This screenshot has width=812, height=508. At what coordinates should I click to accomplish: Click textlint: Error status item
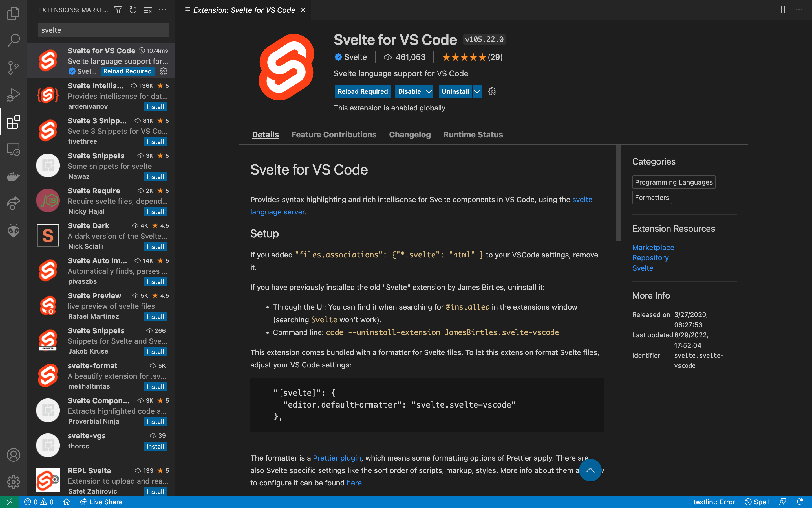pyautogui.click(x=714, y=502)
